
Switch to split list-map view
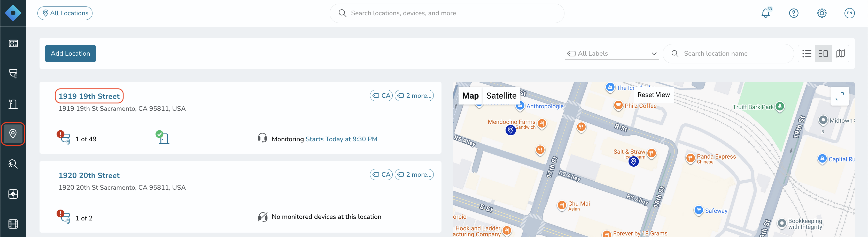823,54
